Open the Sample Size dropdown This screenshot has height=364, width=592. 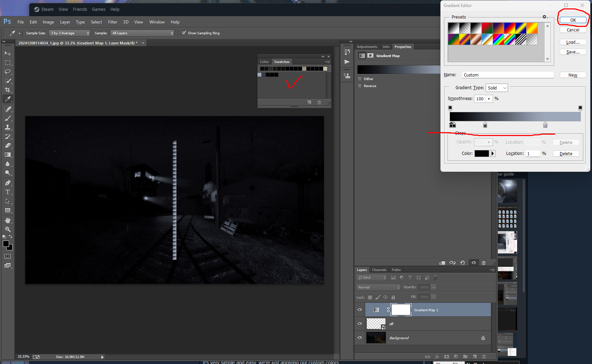(69, 33)
